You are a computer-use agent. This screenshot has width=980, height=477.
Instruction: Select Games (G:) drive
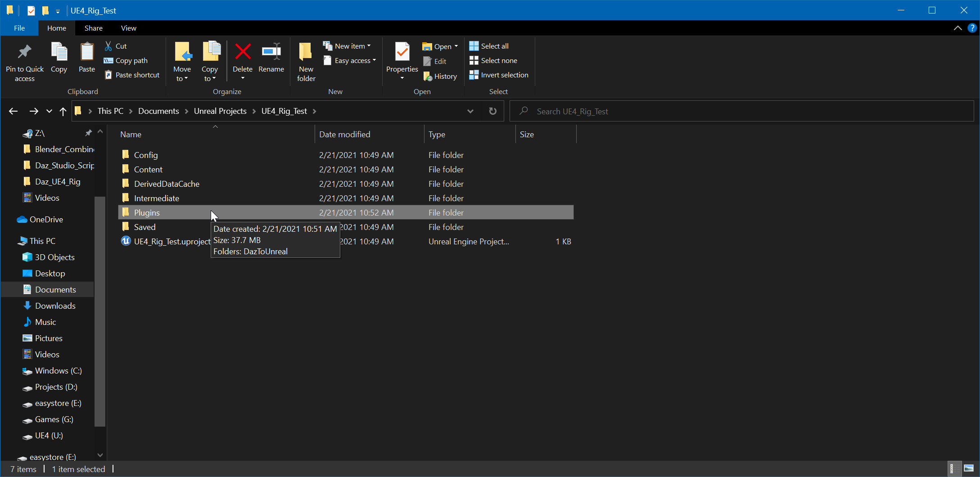point(48,419)
